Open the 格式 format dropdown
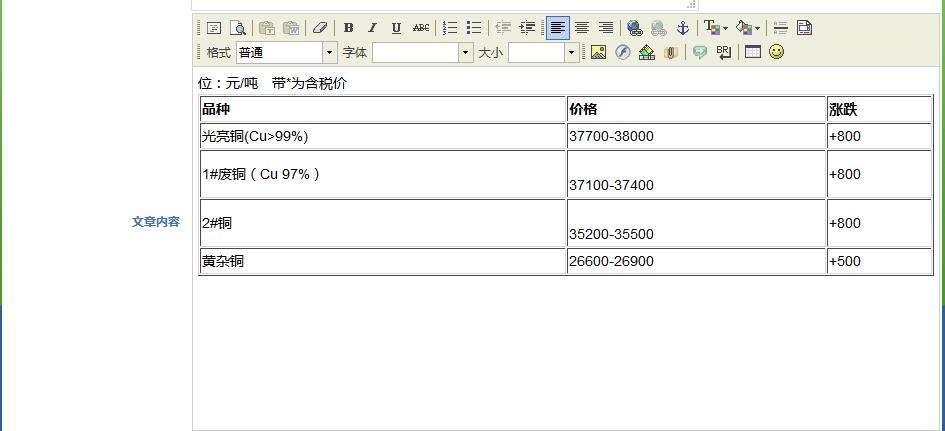 (287, 53)
